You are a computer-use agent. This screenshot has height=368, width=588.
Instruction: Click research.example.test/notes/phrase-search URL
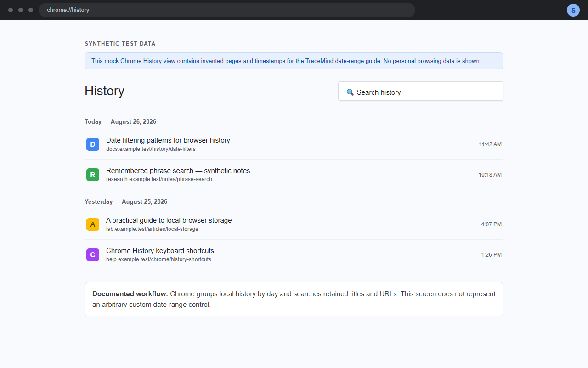159,179
